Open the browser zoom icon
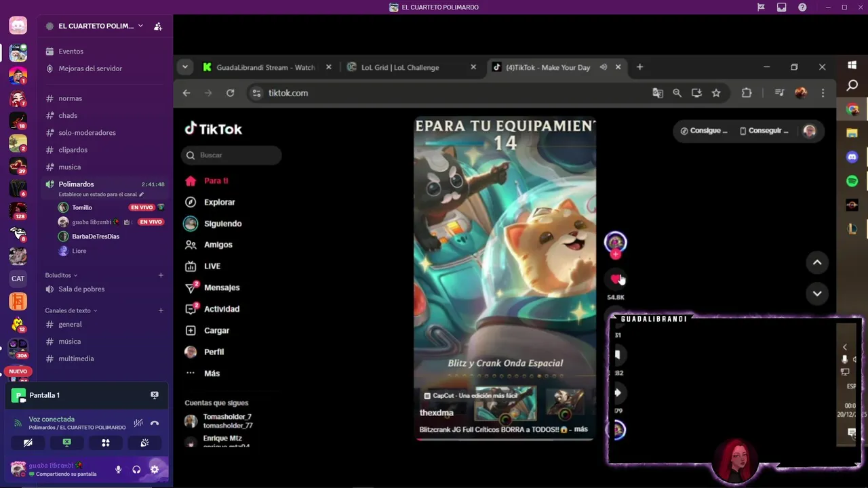This screenshot has width=868, height=488. pyautogui.click(x=677, y=93)
